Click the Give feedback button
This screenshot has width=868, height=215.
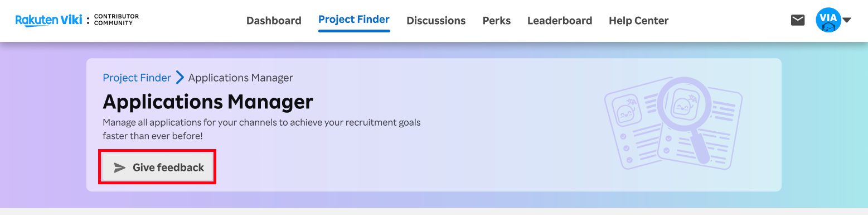coord(158,167)
